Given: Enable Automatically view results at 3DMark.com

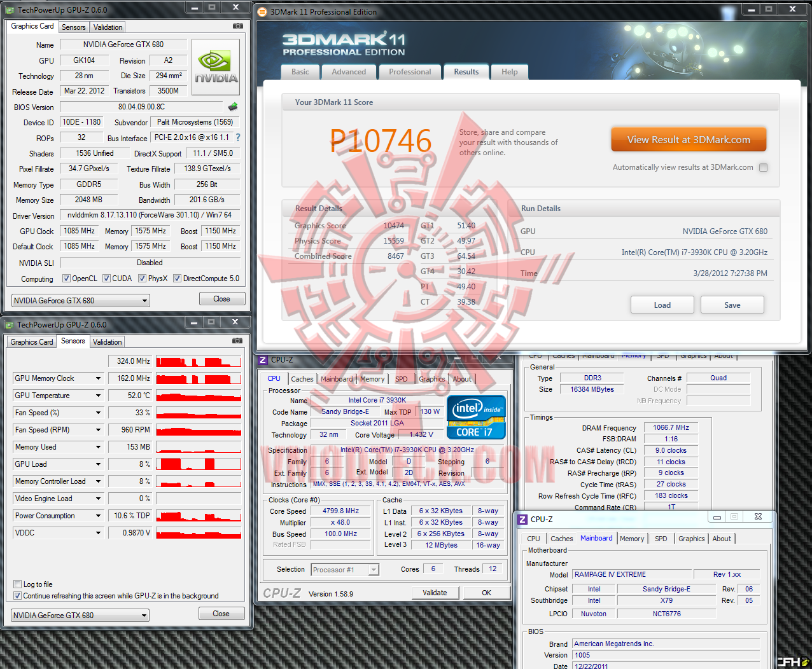Looking at the screenshot, I should (x=764, y=167).
